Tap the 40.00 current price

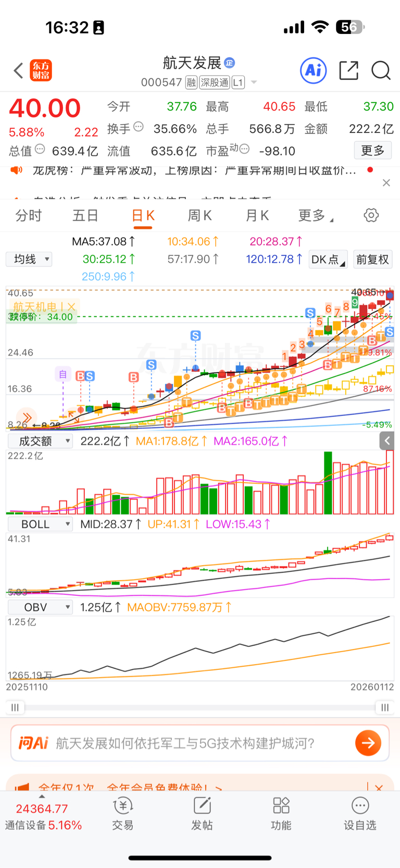tap(45, 108)
